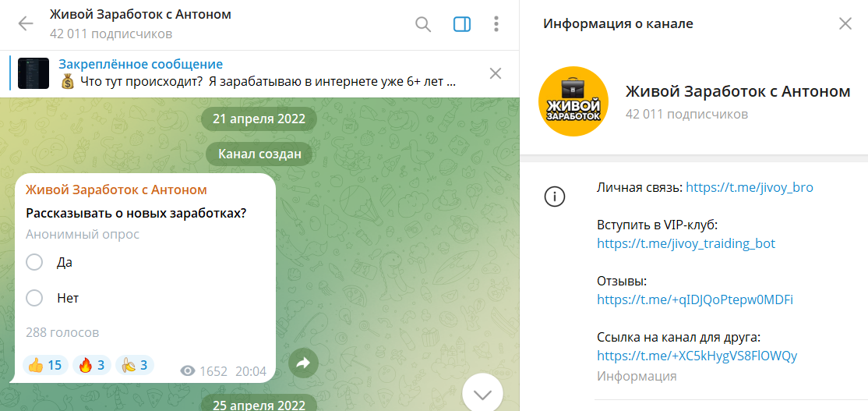Open the pinned message thumbnail
868x411 pixels.
point(34,73)
